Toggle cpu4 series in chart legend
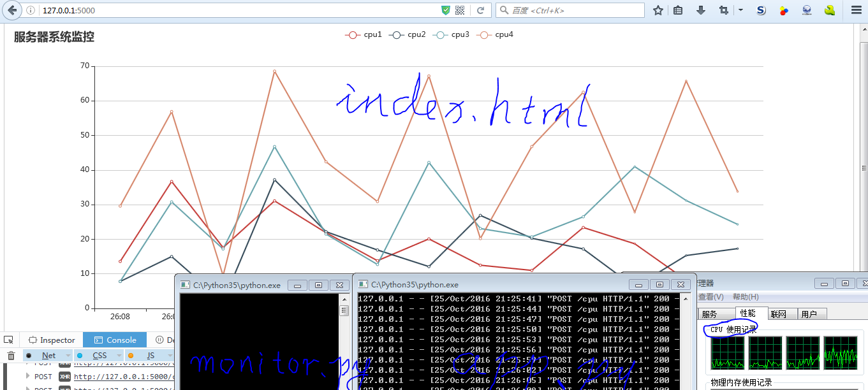The image size is (868, 390). tap(496, 34)
